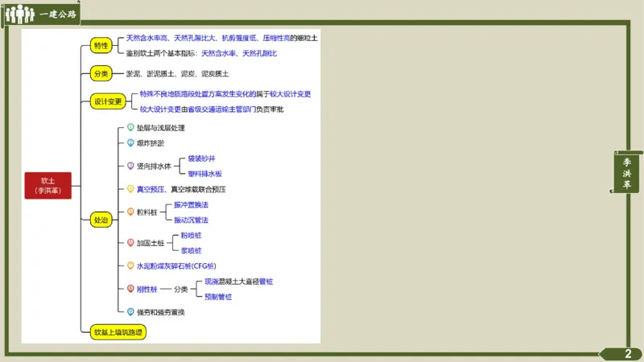The height and width of the screenshot is (362, 644).
Task: Click the 分类 sub-node after 刚性桩
Action: pos(180,290)
